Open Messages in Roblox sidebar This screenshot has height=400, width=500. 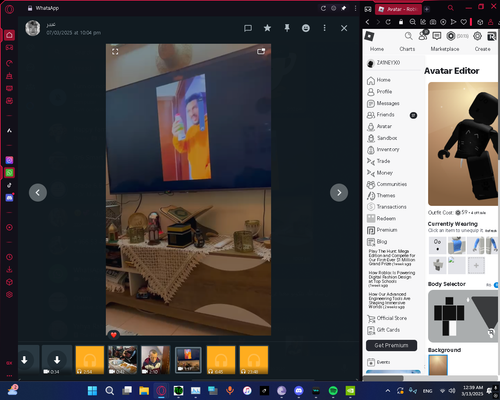coord(388,103)
